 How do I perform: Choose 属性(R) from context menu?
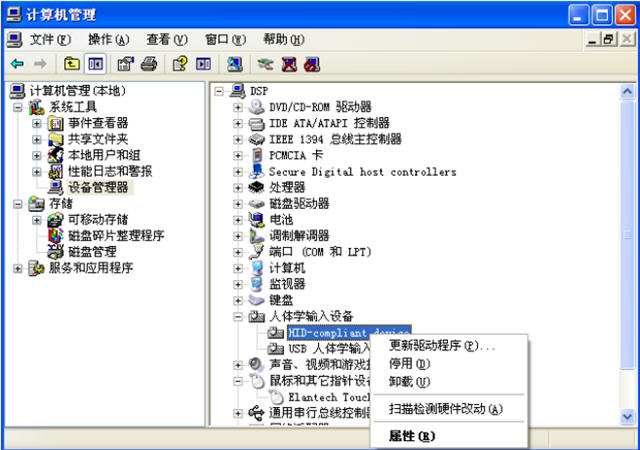[x=449, y=436]
